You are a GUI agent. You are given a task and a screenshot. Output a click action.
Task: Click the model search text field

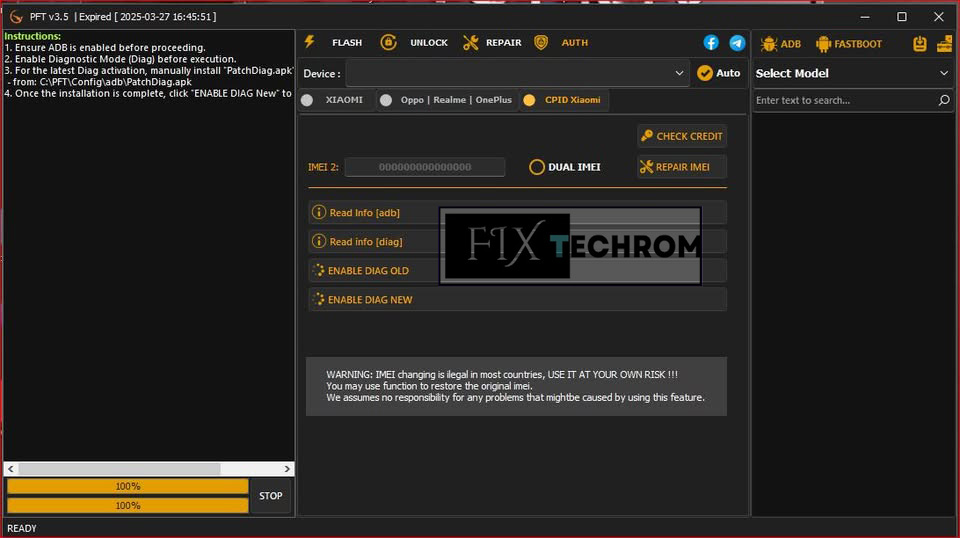844,100
